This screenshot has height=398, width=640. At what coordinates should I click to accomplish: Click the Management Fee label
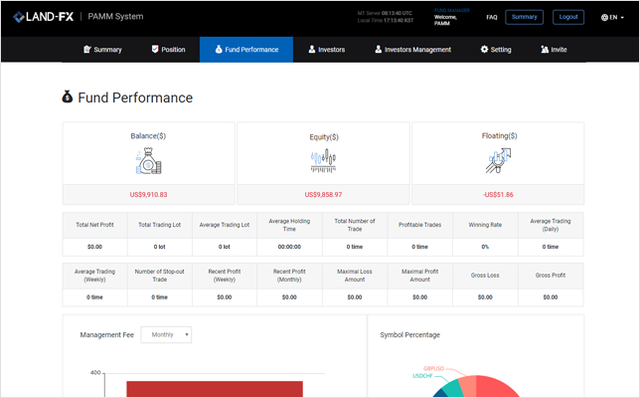pos(107,335)
